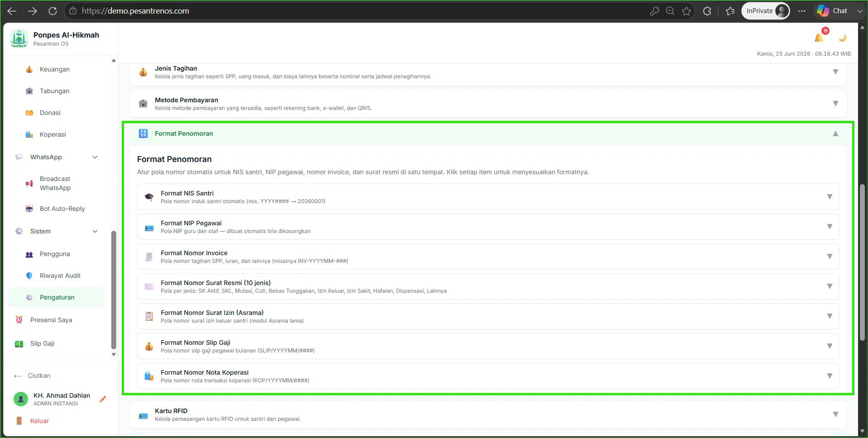Open Bot Auto-Reply in sidebar
The height and width of the screenshot is (438, 868).
62,209
